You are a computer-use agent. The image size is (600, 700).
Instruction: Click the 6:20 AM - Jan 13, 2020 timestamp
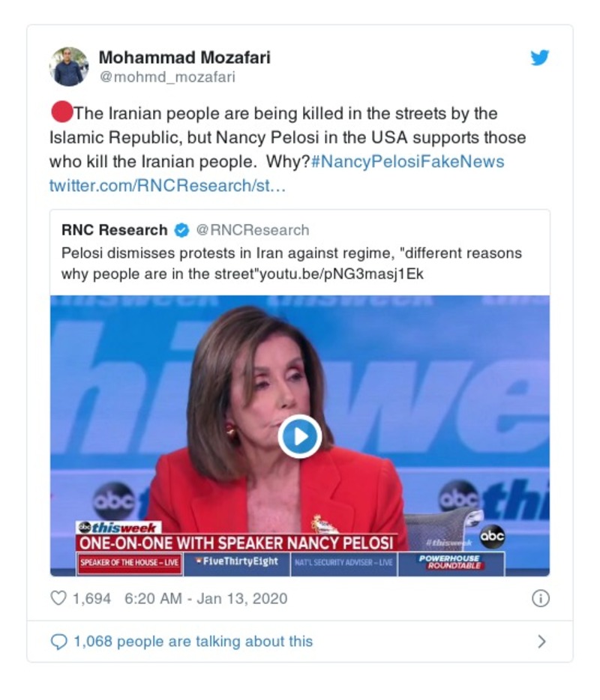pyautogui.click(x=206, y=598)
